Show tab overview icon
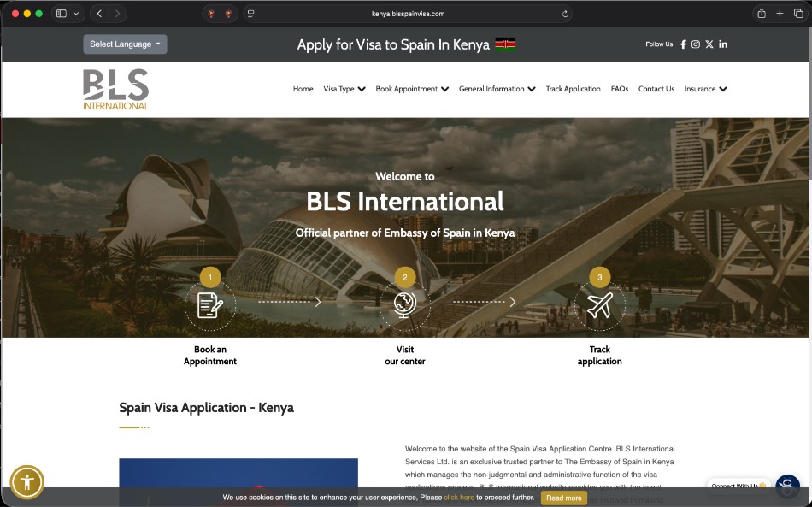The image size is (812, 507). tap(798, 14)
